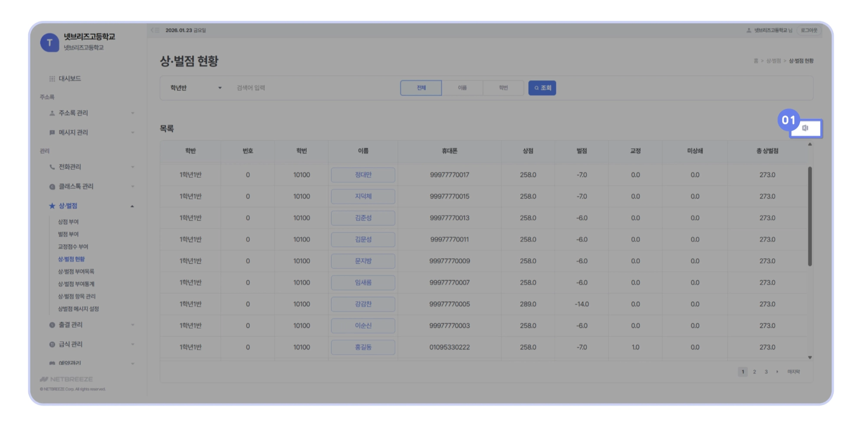The width and height of the screenshot is (868, 424).
Task: Collapse the sidebar with the menu-fold icon
Action: pyautogui.click(x=155, y=30)
